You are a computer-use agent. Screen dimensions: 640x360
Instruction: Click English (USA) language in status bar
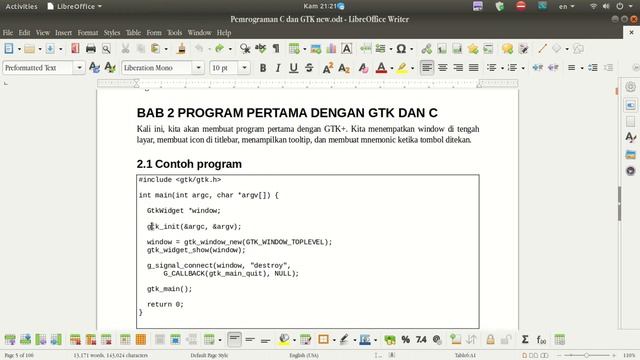click(x=304, y=356)
